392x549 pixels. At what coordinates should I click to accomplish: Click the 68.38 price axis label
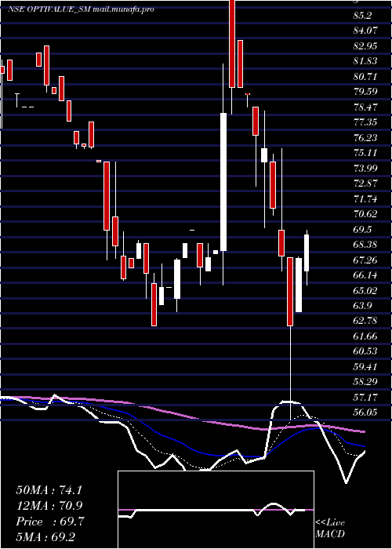click(366, 245)
